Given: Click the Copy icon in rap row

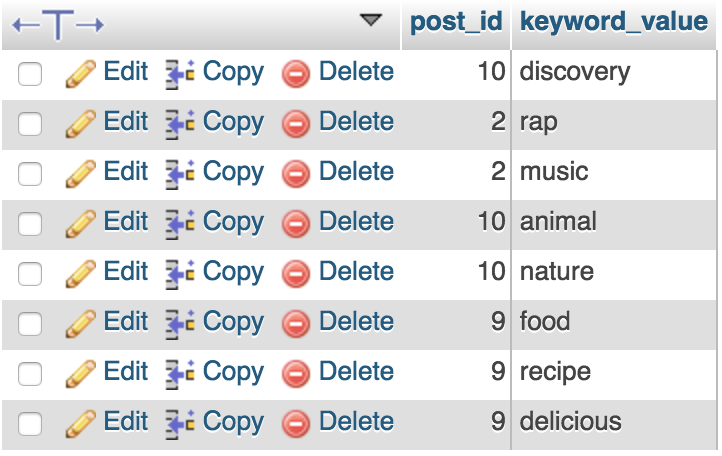Looking at the screenshot, I should click(x=180, y=123).
